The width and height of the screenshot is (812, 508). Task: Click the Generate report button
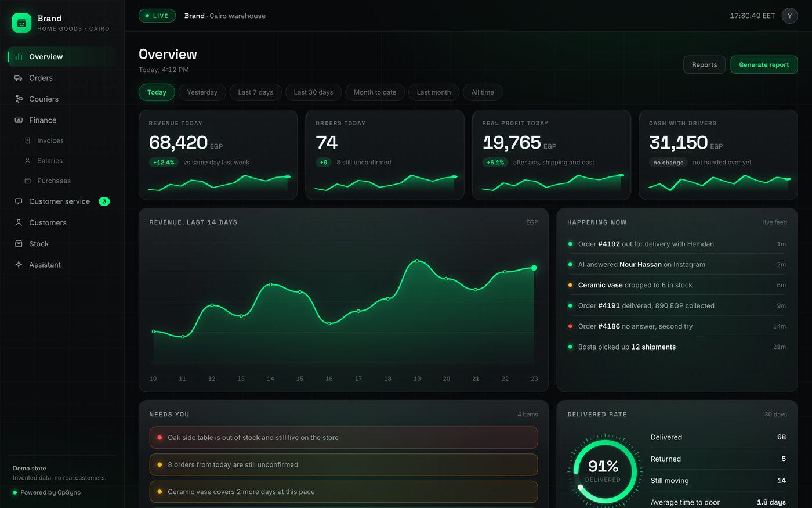tap(764, 64)
